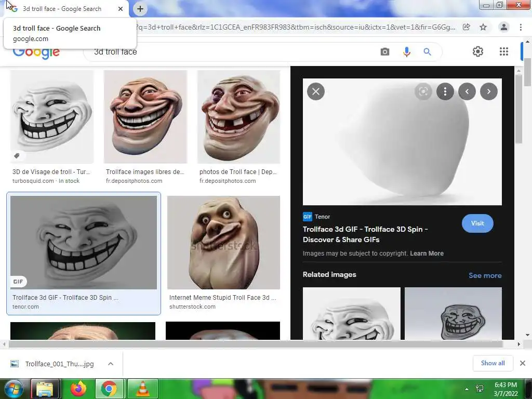Close the image preview panel
Screen dimensions: 532x399
pyautogui.click(x=315, y=91)
